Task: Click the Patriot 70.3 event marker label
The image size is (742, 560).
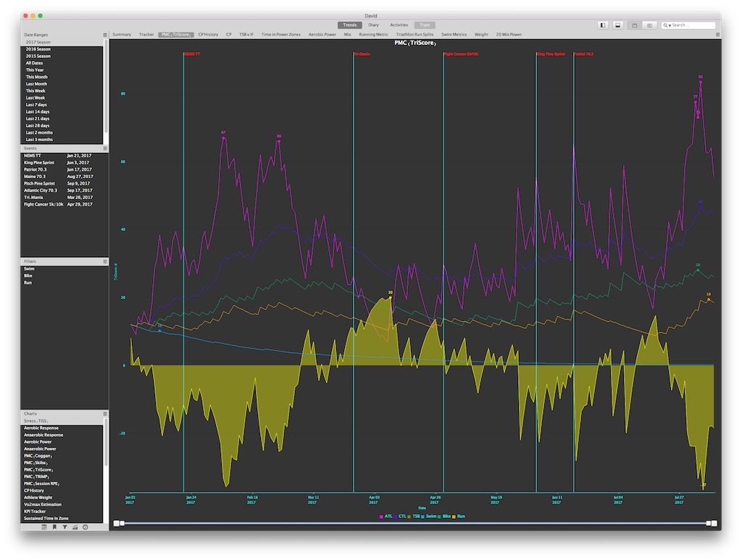Action: [x=584, y=54]
